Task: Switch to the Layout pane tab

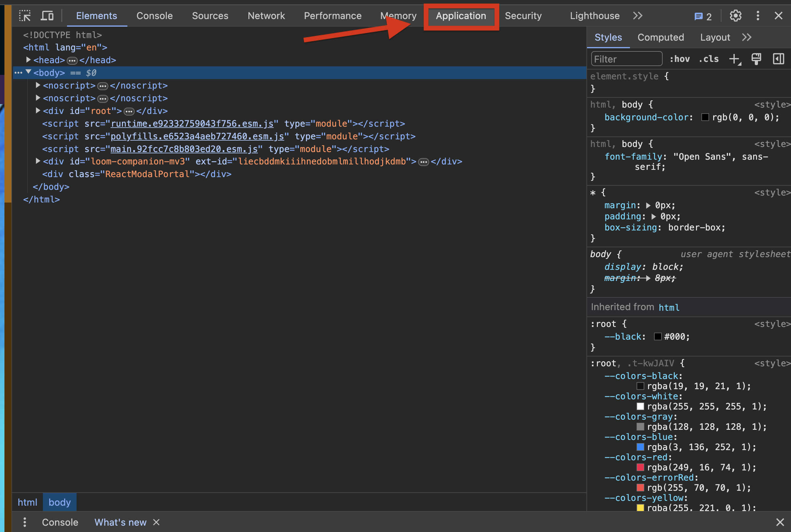Action: pyautogui.click(x=715, y=37)
